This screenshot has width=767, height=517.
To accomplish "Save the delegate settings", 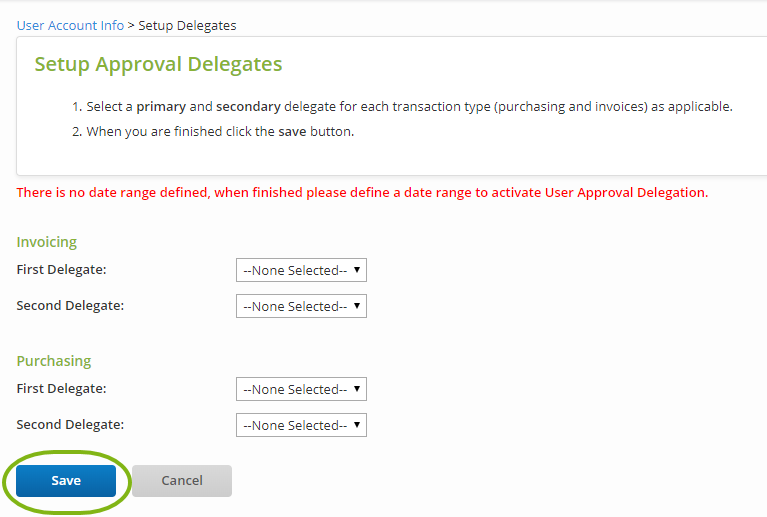I will click(x=66, y=481).
